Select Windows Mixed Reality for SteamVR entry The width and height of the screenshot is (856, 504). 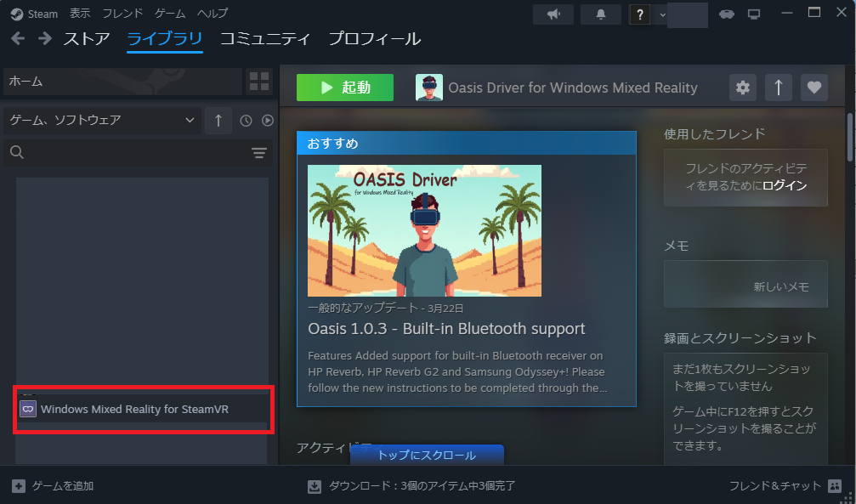143,409
